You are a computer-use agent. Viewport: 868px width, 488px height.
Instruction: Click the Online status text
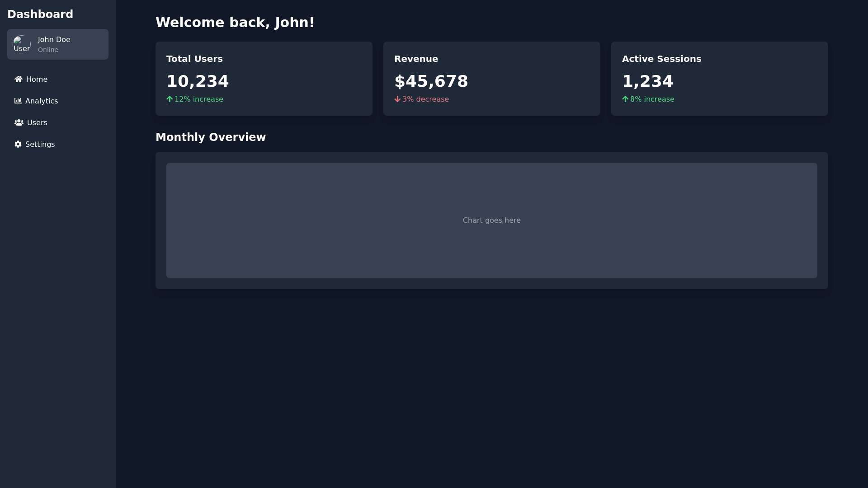pos(48,50)
